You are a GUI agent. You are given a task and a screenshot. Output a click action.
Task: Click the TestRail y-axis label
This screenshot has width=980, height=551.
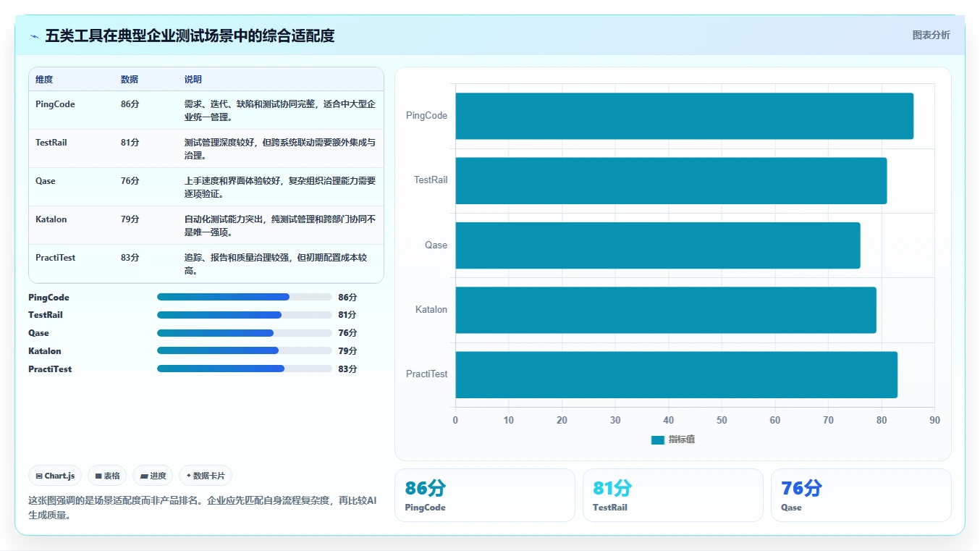pos(431,180)
